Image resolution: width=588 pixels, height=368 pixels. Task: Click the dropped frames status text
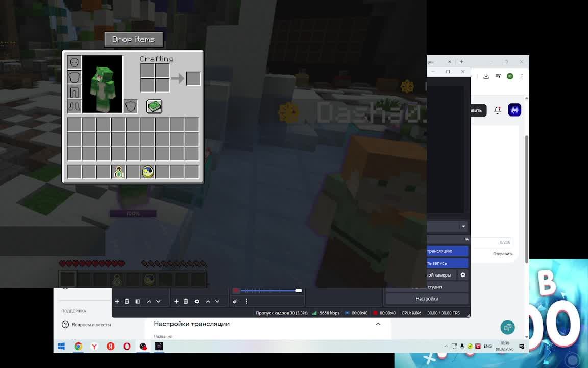pyautogui.click(x=282, y=313)
